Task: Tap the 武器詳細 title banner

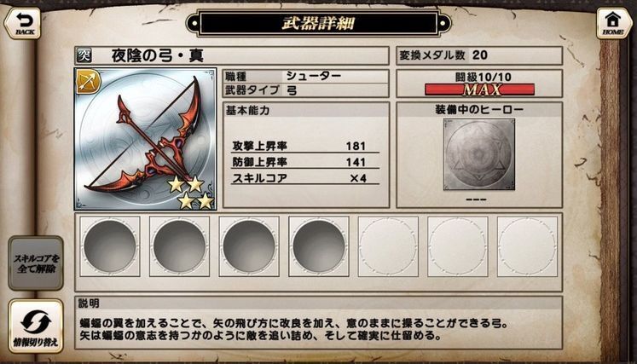Action: (319, 24)
